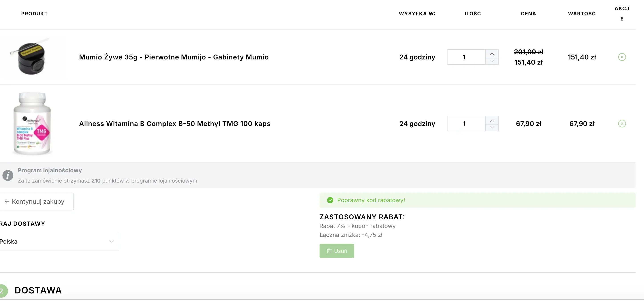This screenshot has height=301, width=644.
Task: Click quantity field for Mumio Żywe
Action: click(466, 57)
